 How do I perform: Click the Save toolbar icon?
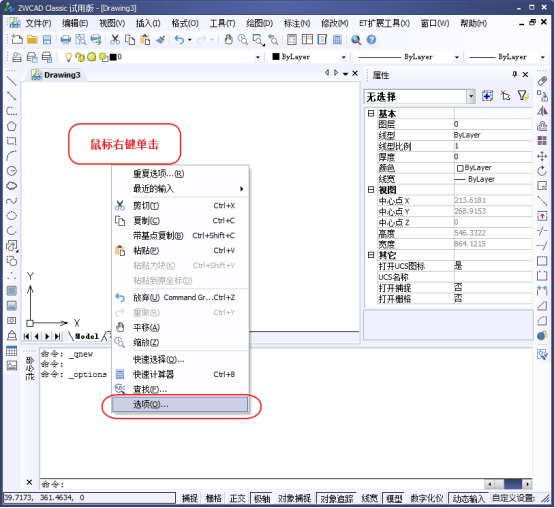click(x=47, y=40)
